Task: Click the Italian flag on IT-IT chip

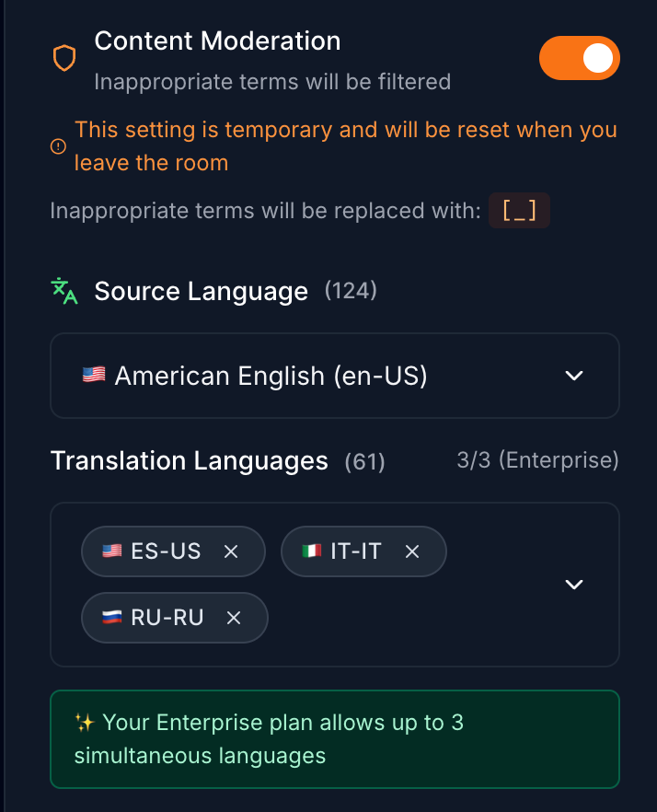Action: coord(312,551)
